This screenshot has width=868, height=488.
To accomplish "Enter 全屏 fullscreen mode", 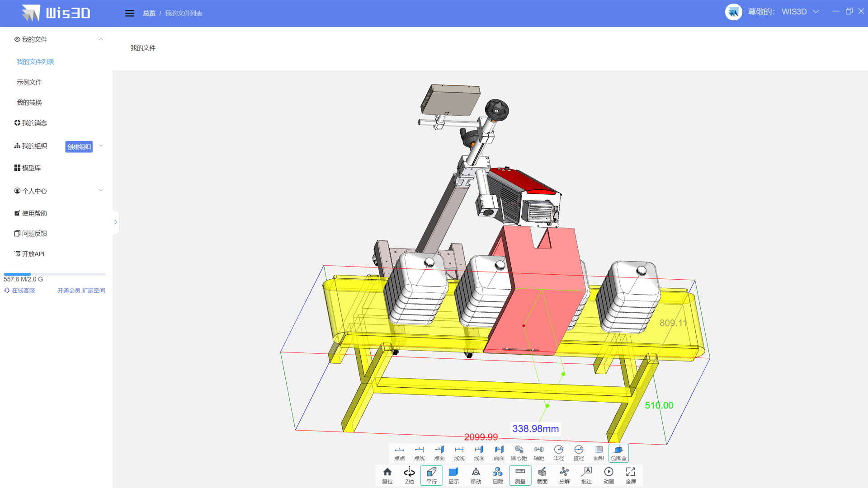I will pos(631,475).
